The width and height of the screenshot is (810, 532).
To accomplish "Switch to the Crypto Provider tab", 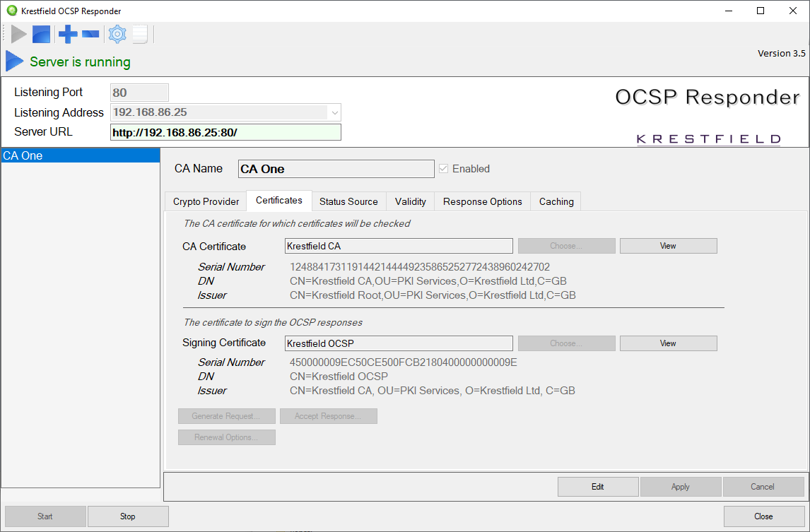I will coord(206,201).
